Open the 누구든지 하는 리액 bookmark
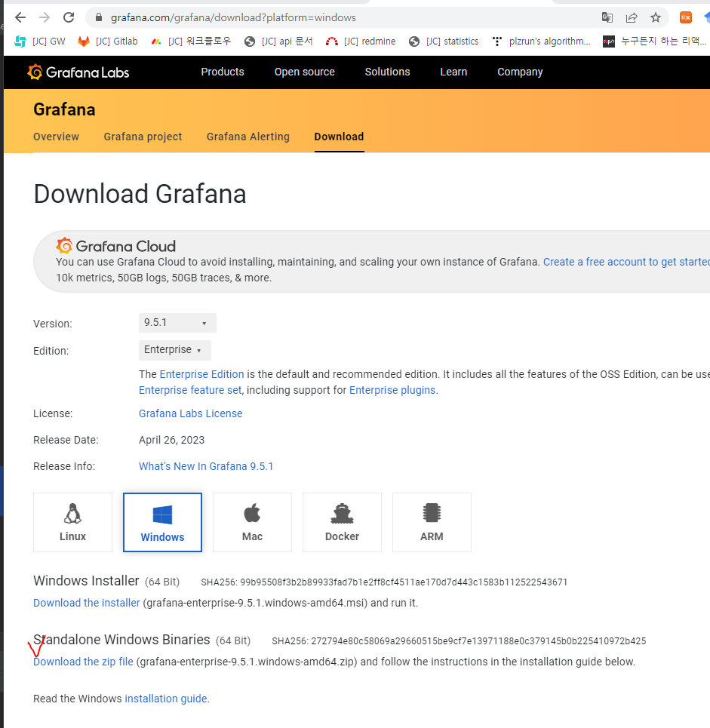The image size is (710, 728). click(655, 41)
